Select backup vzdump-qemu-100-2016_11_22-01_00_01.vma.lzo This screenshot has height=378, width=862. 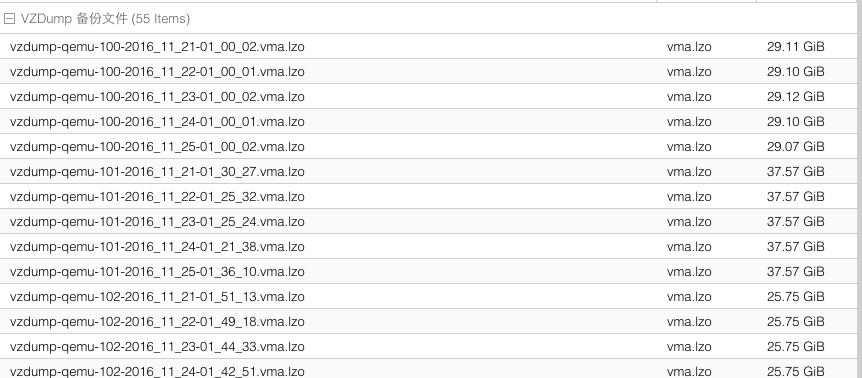pos(428,71)
